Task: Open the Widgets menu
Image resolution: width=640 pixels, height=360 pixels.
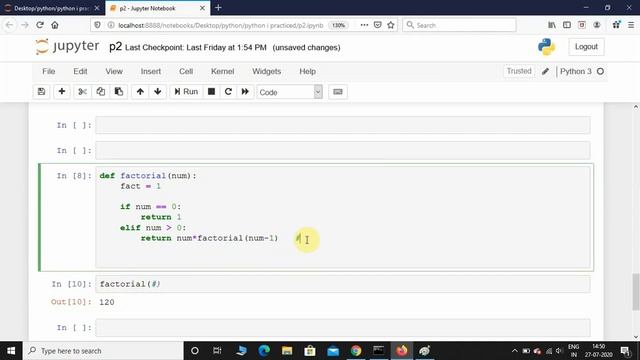Action: (x=267, y=71)
